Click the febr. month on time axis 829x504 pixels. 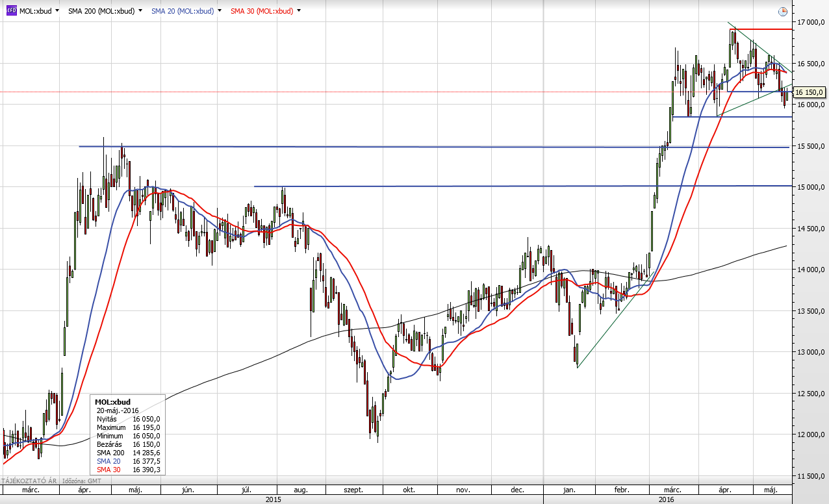(x=622, y=490)
